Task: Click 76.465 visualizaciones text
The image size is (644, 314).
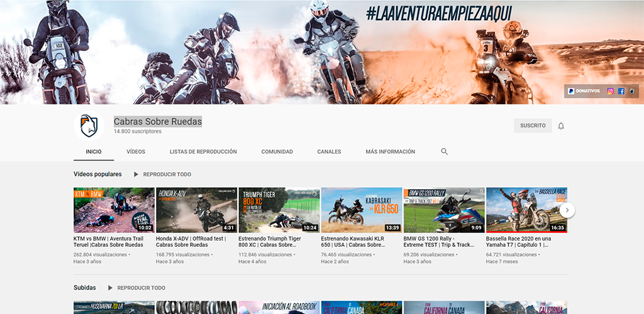Action: (x=347, y=254)
